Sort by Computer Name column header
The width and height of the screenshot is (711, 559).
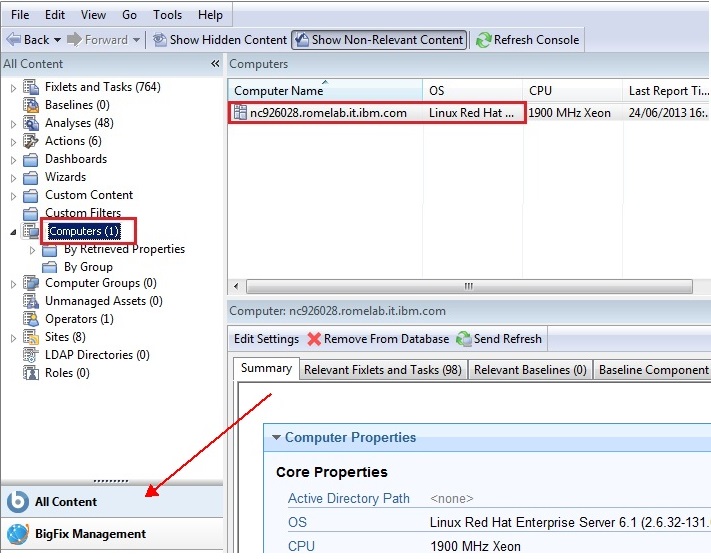tap(325, 91)
